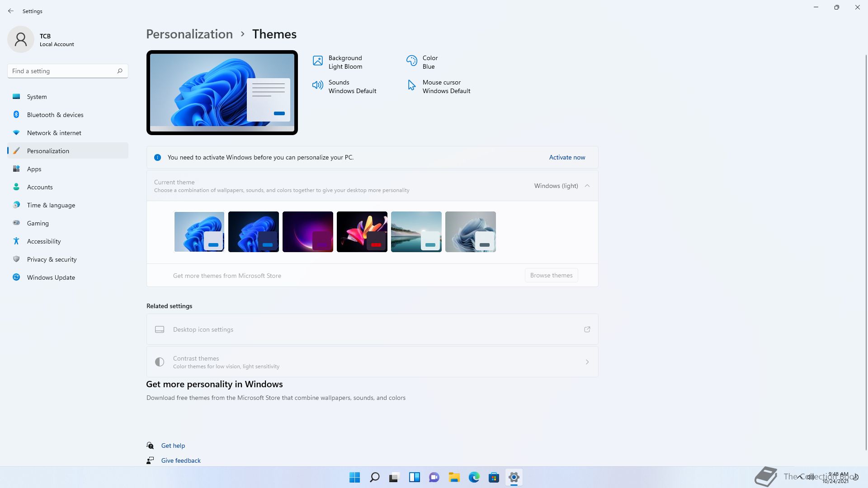868x488 pixels.
Task: Select the purple Glow theme thumbnail
Action: point(308,232)
